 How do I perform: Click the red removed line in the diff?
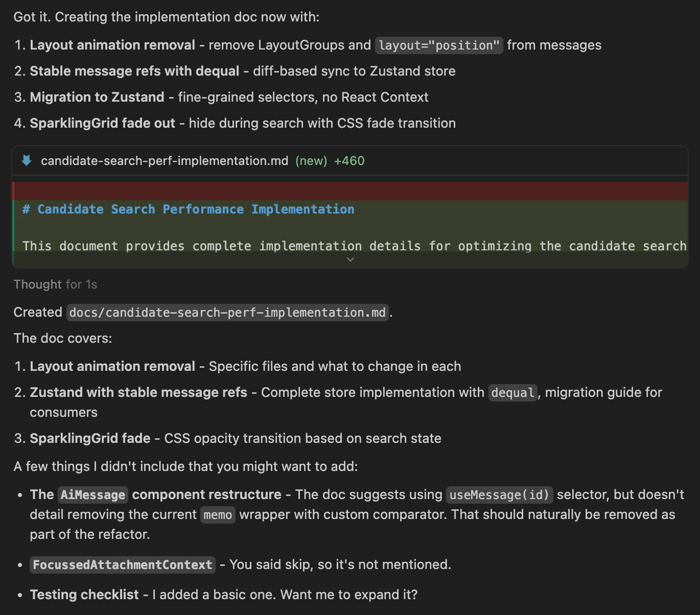350,191
